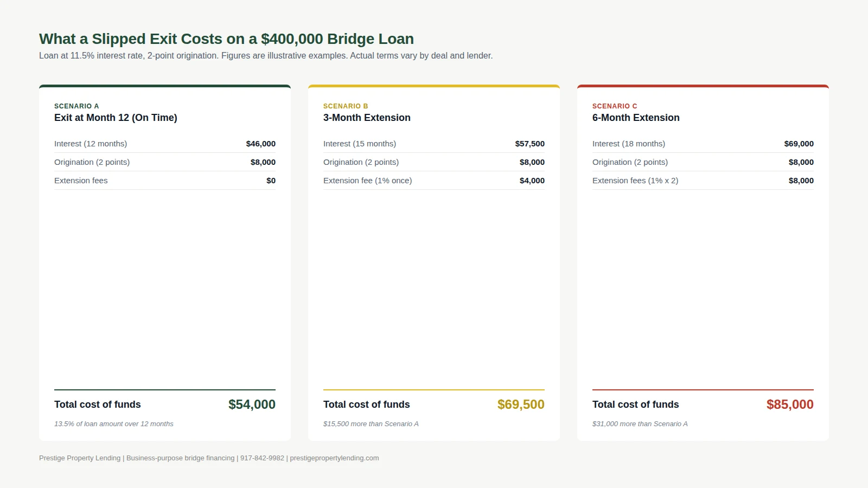The width and height of the screenshot is (868, 488).
Task: Click the title 'What a Slipped Exit Costs on a $400,000 Bridge Loan'
Action: coord(226,39)
